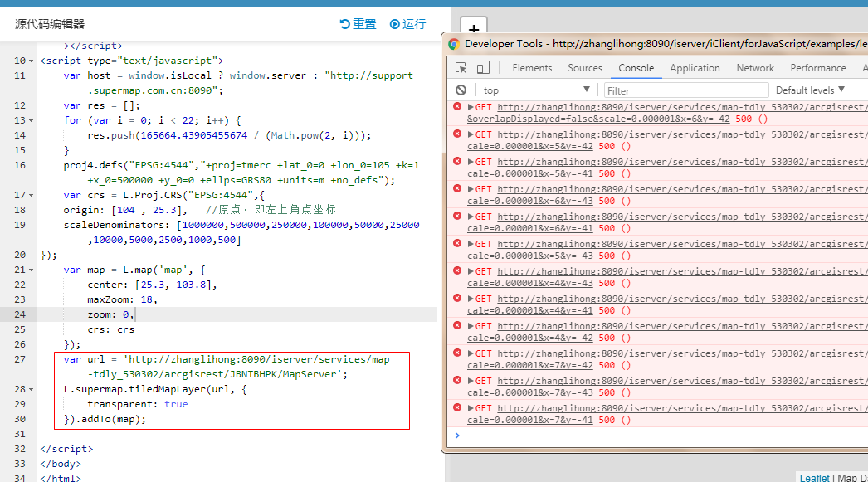Open a new tab with plus button
The height and width of the screenshot is (482, 868).
[x=474, y=27]
